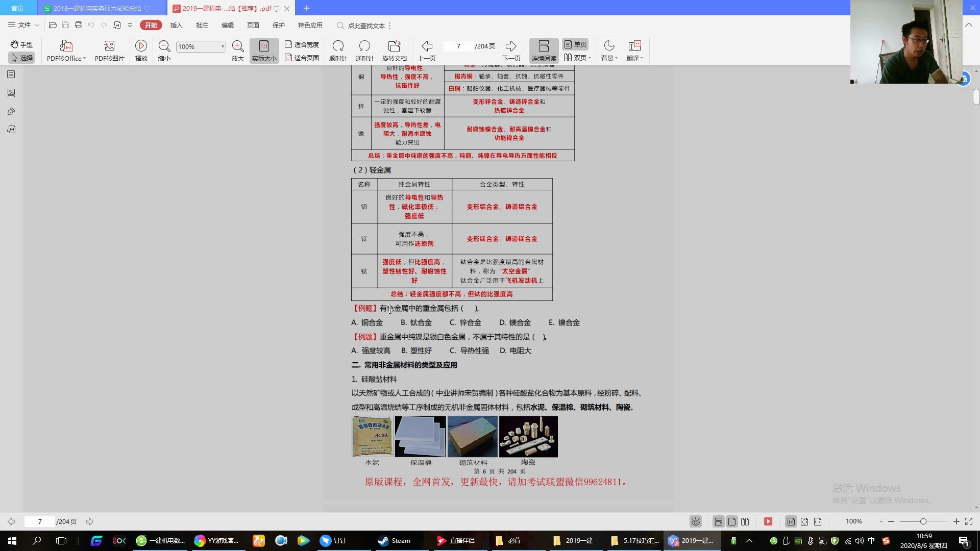This screenshot has width=980, height=551.
Task: Click the 放大 zoom in icon
Action: pyautogui.click(x=237, y=49)
